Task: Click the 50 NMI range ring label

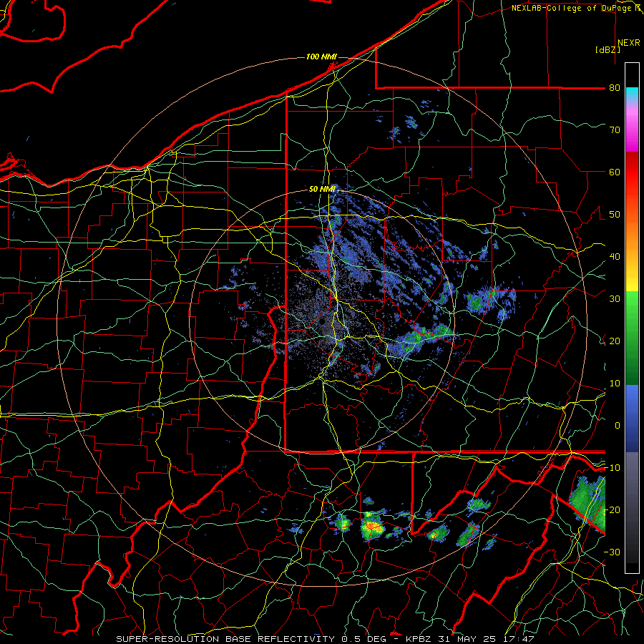Action: [x=323, y=189]
